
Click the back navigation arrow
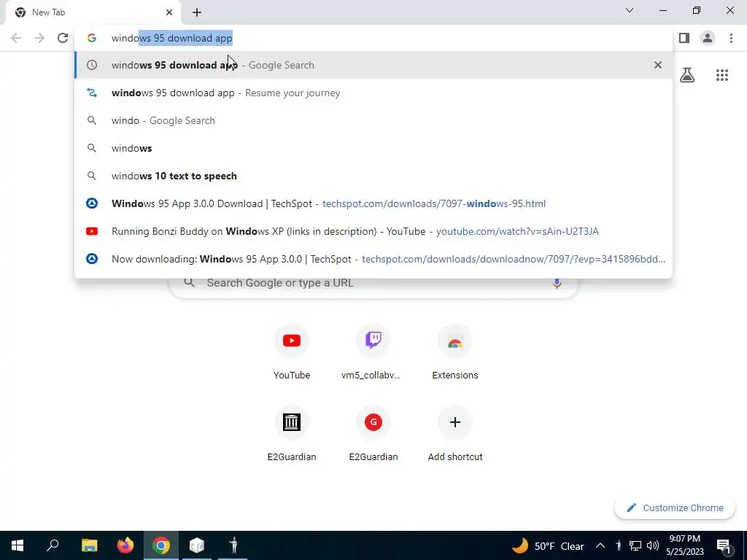16,38
